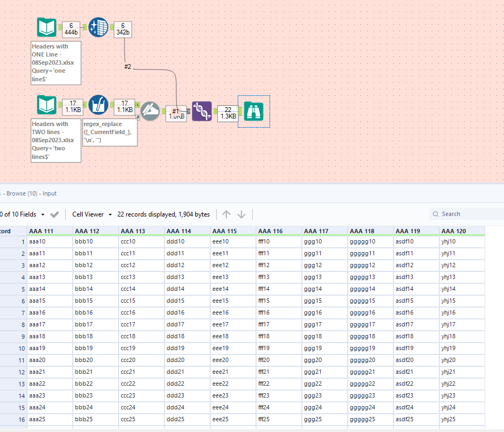Click the Data Cleansing tool after first input
The image size is (504, 432).
[99, 27]
